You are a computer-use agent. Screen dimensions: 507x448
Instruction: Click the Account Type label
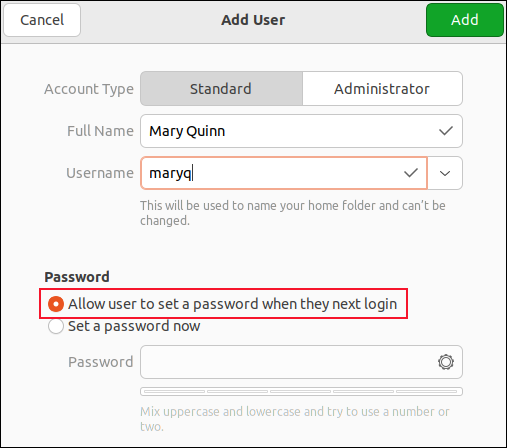(89, 89)
